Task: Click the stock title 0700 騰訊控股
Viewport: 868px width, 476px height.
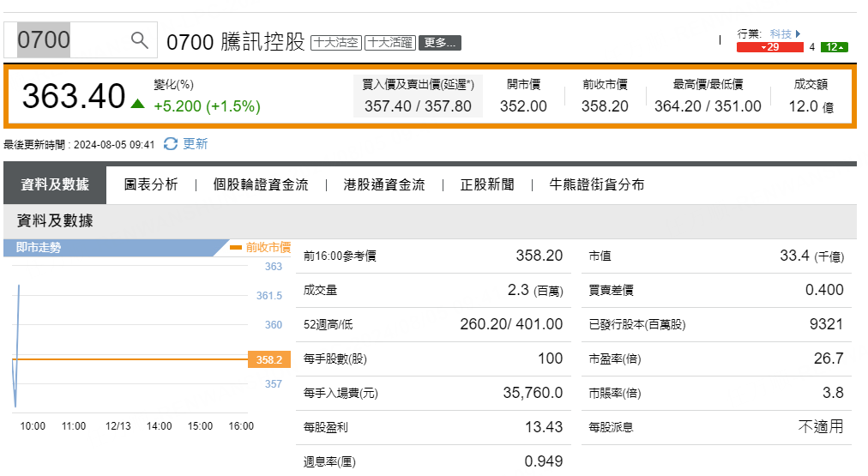Action: click(236, 42)
